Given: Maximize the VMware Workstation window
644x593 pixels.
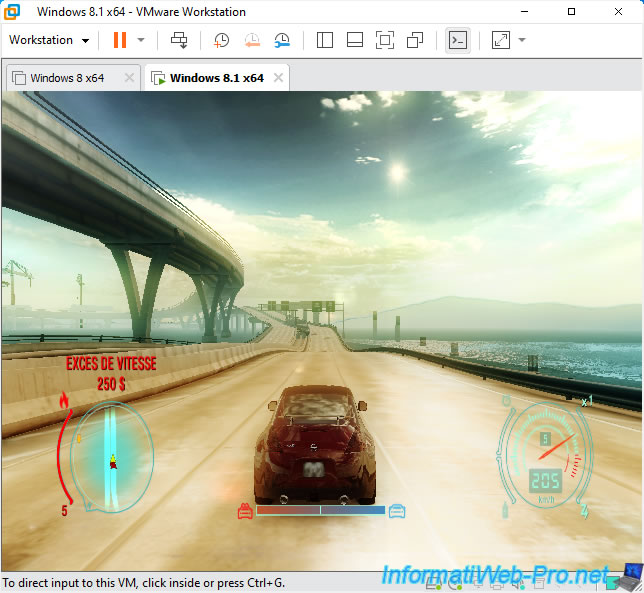Looking at the screenshot, I should [571, 11].
